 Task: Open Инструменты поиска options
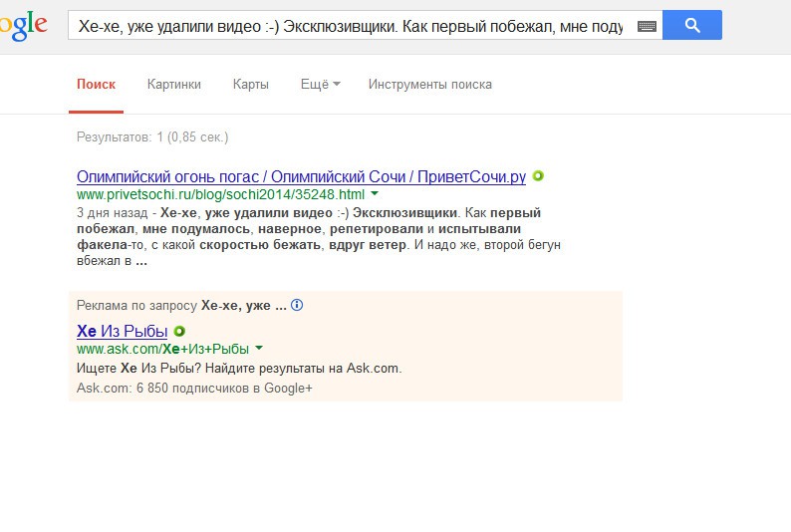[x=429, y=85]
